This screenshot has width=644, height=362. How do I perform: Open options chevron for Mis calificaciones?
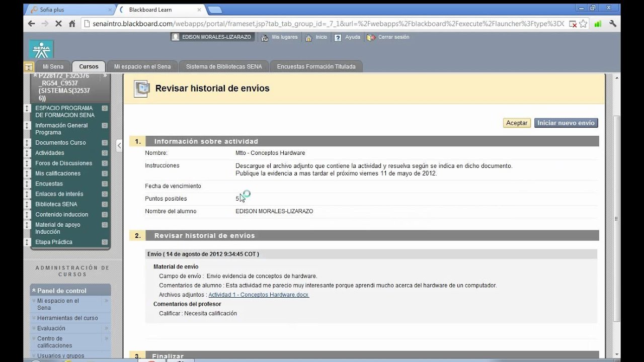click(x=105, y=173)
